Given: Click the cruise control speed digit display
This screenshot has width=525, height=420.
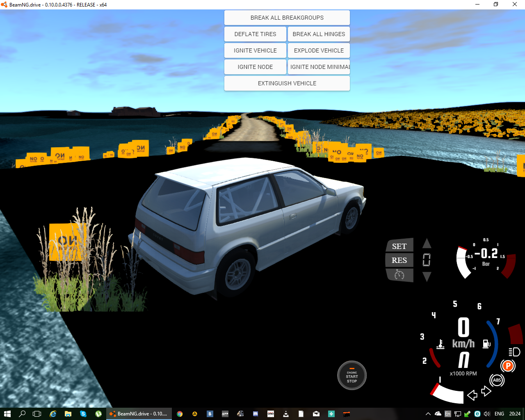Looking at the screenshot, I should 427,260.
